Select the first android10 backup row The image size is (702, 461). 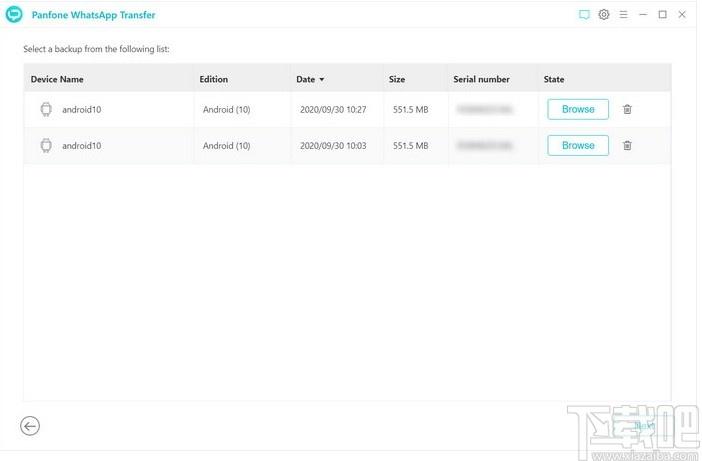pyautogui.click(x=347, y=109)
